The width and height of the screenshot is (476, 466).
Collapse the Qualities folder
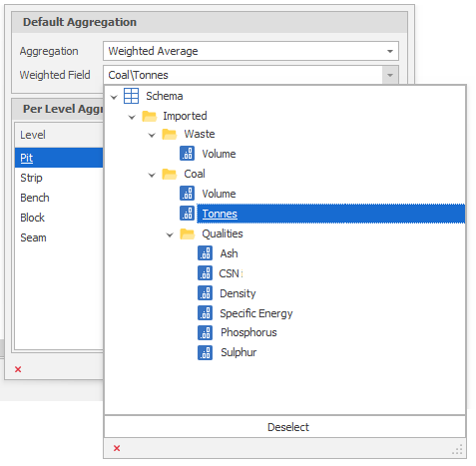pyautogui.click(x=170, y=234)
